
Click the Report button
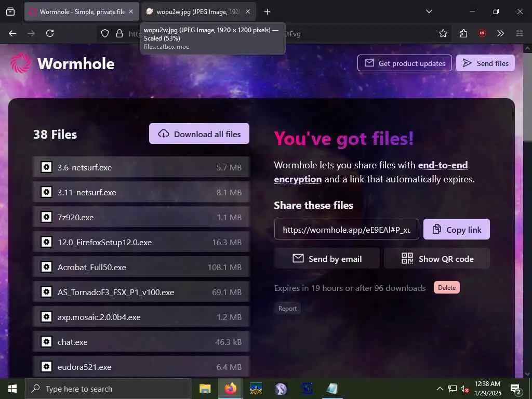pyautogui.click(x=287, y=309)
